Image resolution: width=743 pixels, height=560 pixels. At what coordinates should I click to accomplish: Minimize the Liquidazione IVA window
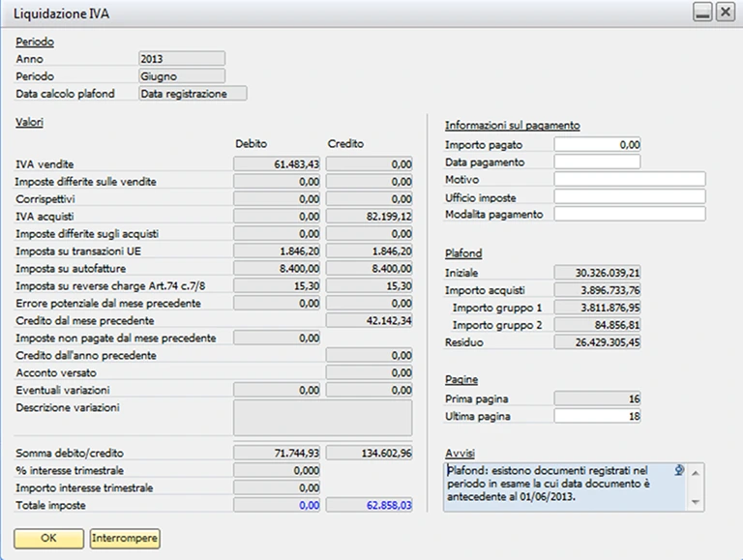[702, 12]
